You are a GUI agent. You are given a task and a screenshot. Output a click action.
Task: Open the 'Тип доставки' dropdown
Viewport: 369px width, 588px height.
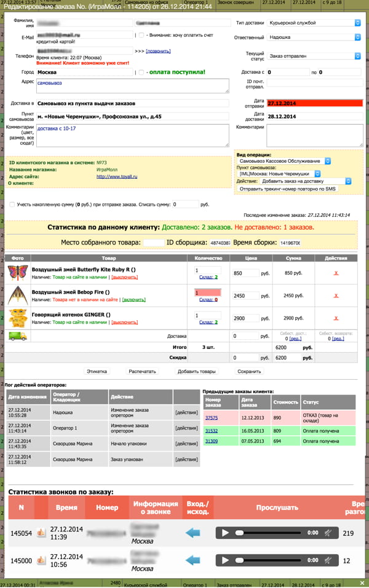click(x=314, y=23)
